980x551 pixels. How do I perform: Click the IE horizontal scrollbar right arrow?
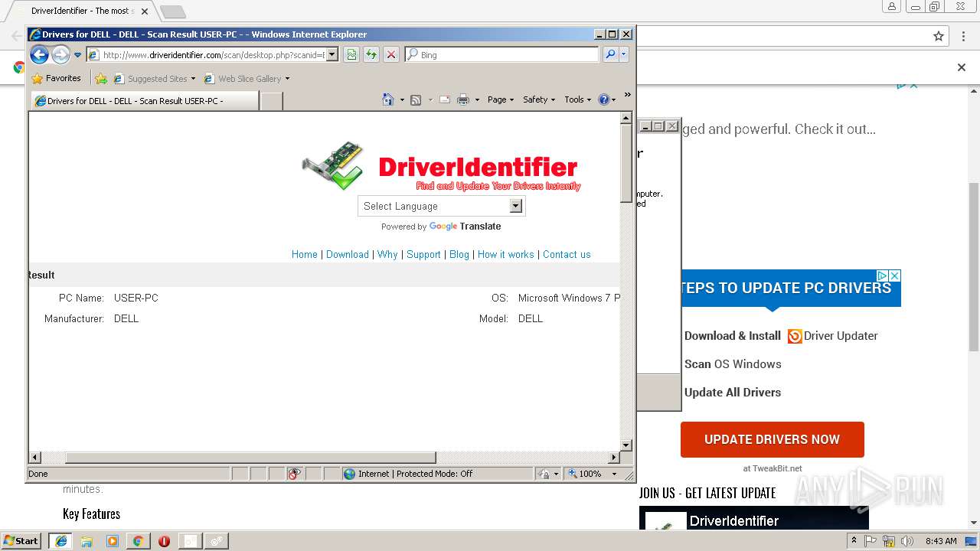(613, 458)
